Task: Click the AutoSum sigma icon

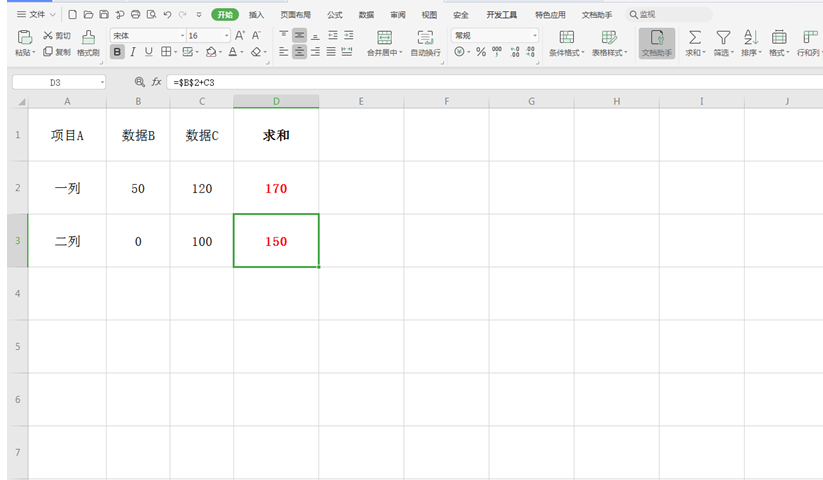Action: click(694, 37)
